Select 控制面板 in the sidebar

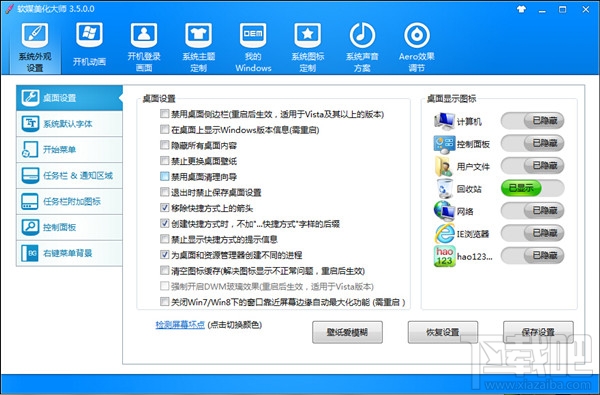pyautogui.click(x=69, y=227)
